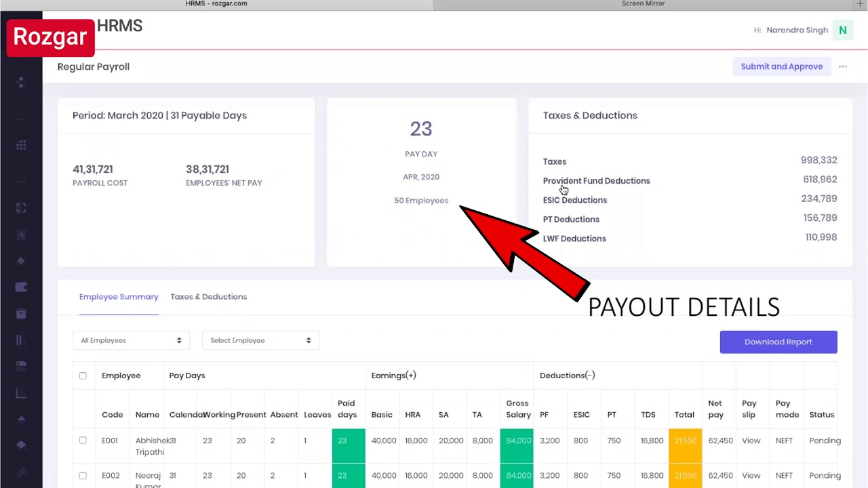Click the Taxes amount 998,332

[x=818, y=161]
